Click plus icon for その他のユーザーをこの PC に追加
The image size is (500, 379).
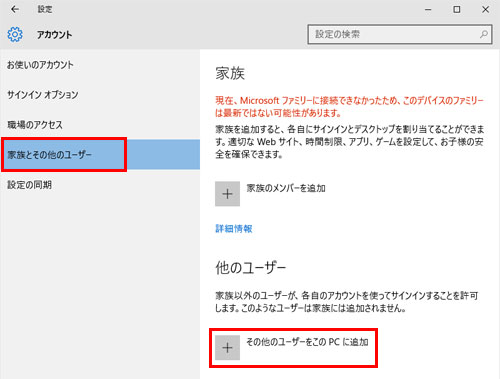click(x=227, y=348)
